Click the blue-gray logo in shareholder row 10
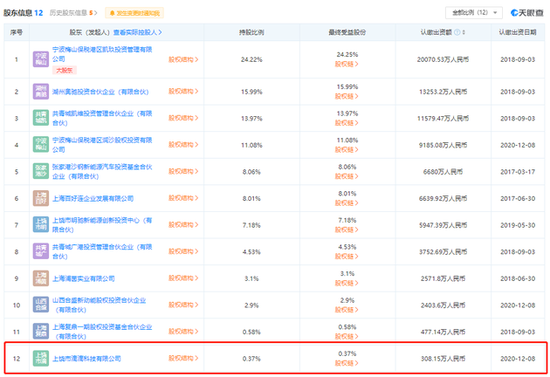This screenshot has height=377, width=550. click(x=41, y=305)
